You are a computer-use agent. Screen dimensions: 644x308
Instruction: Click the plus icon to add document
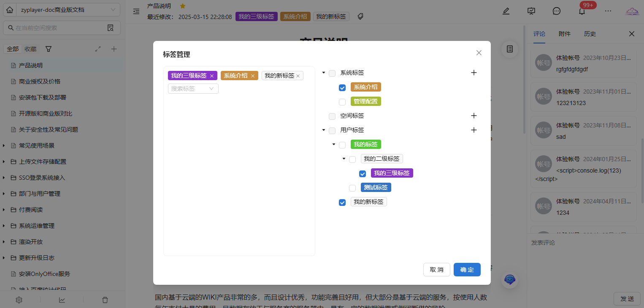tap(114, 49)
